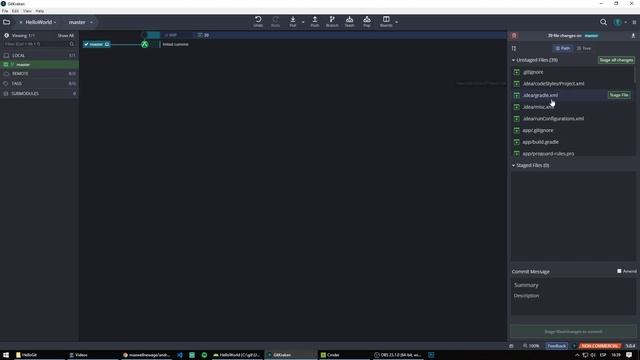Open the Edit menu
Viewport: 640px width, 360px height.
(x=15, y=11)
